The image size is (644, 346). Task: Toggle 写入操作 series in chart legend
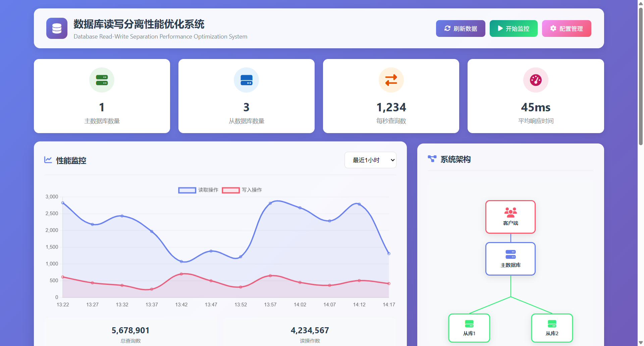click(241, 190)
